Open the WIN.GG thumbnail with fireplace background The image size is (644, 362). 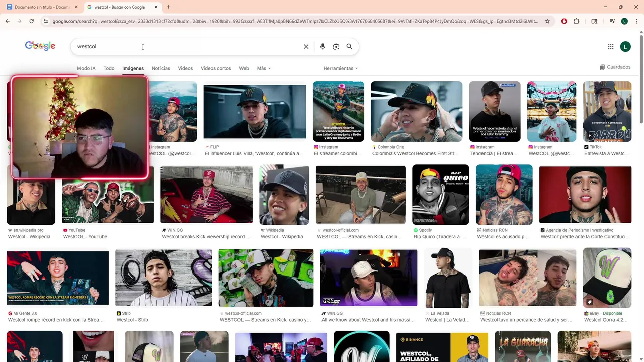(368, 278)
